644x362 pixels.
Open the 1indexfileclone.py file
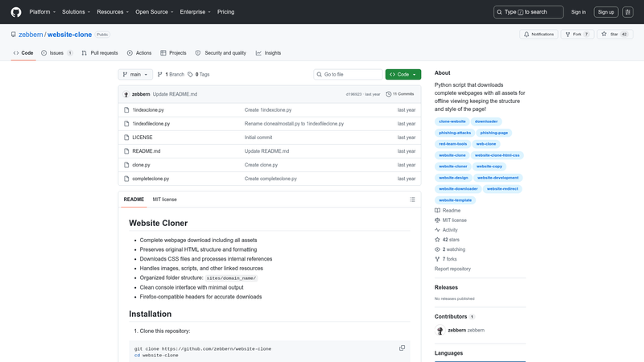[x=151, y=124]
